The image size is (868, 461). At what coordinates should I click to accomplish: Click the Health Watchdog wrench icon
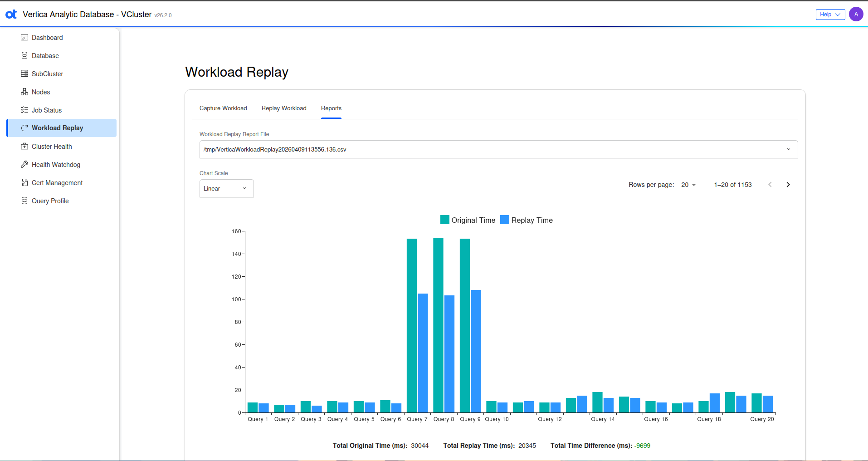(24, 164)
